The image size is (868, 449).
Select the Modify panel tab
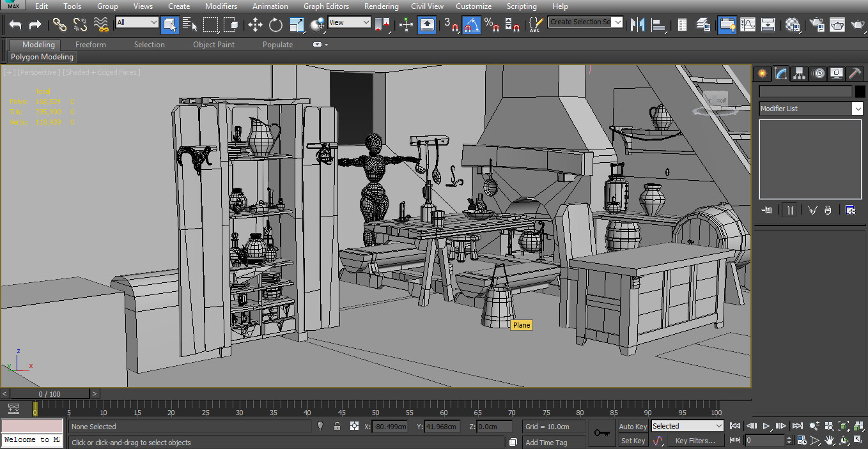point(780,73)
